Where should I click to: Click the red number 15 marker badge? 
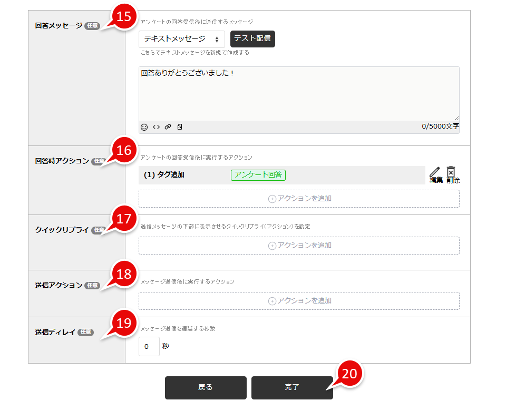click(x=123, y=16)
